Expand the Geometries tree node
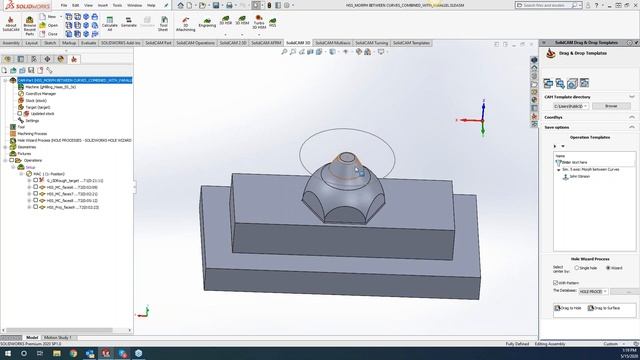The image size is (640, 360). tap(5, 147)
